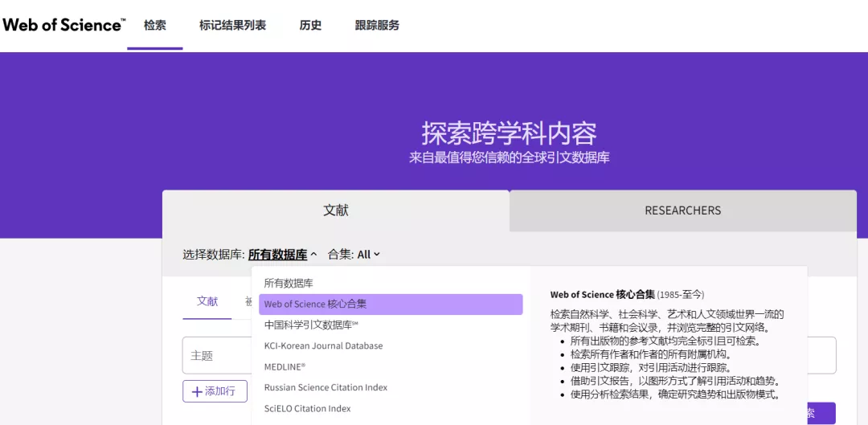The height and width of the screenshot is (425, 868).
Task: Click the 添加行 button
Action: pyautogui.click(x=215, y=391)
